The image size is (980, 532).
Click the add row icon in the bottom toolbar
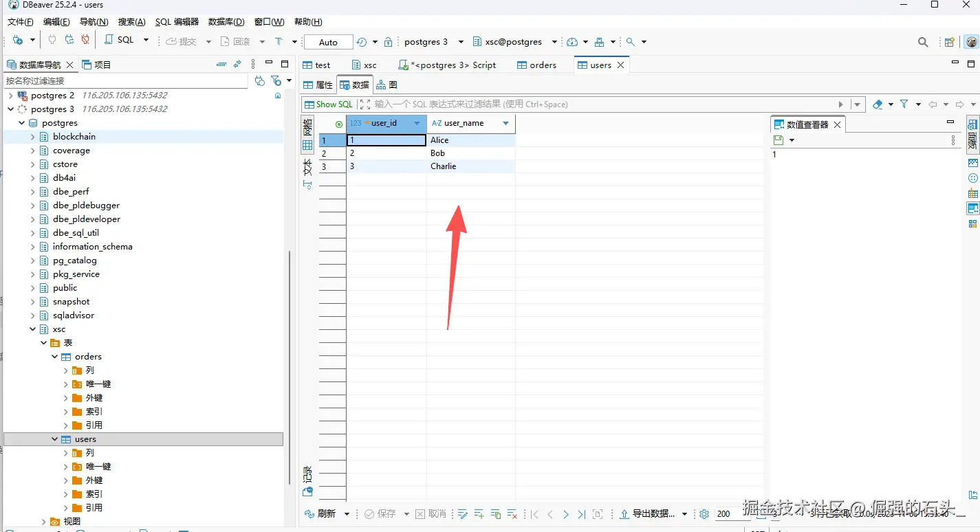coord(479,514)
